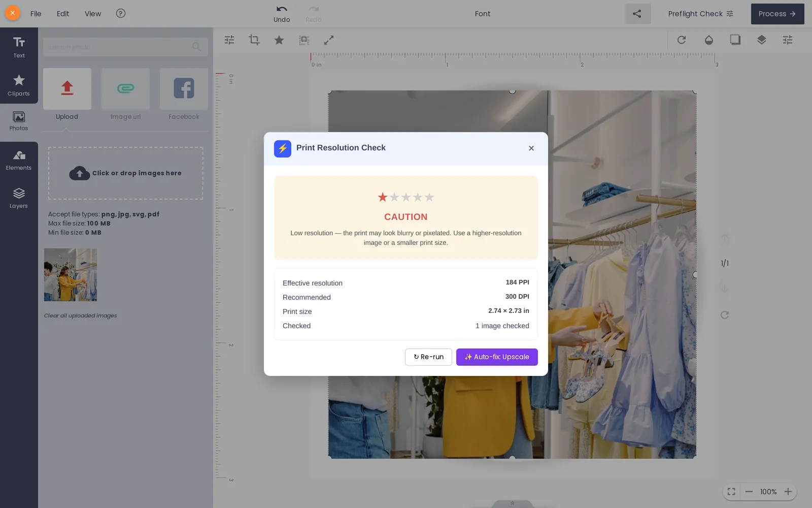This screenshot has width=812, height=508.
Task: Click the expand diagonal arrows icon
Action: (x=329, y=40)
